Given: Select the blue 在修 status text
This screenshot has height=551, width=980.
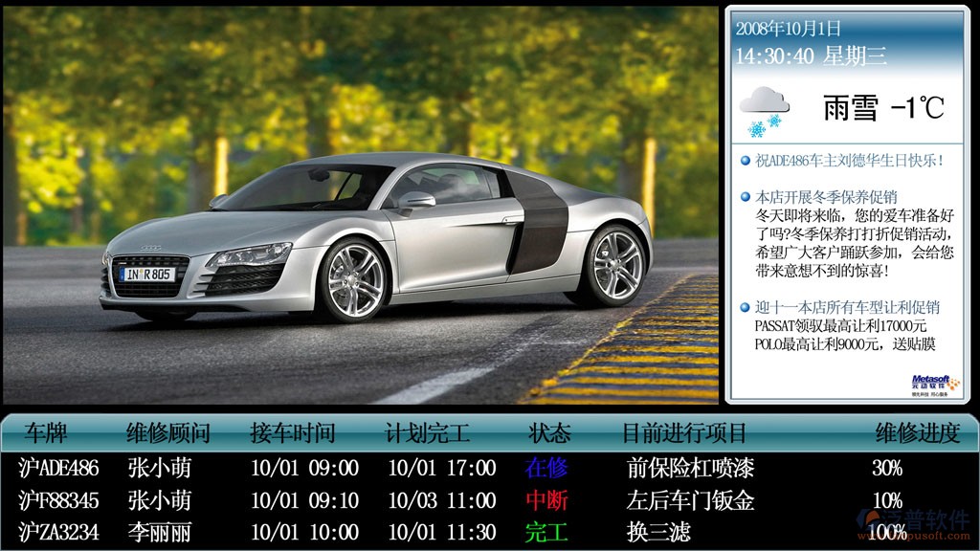Looking at the screenshot, I should [x=546, y=468].
